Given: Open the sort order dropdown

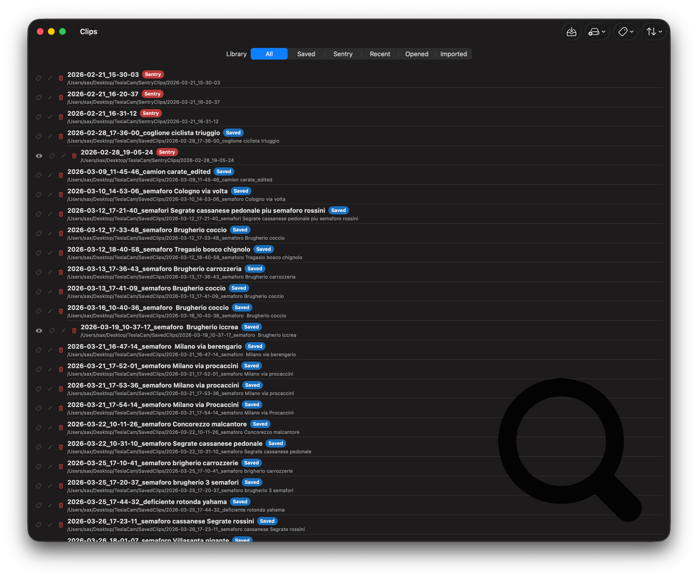Looking at the screenshot, I should (654, 32).
